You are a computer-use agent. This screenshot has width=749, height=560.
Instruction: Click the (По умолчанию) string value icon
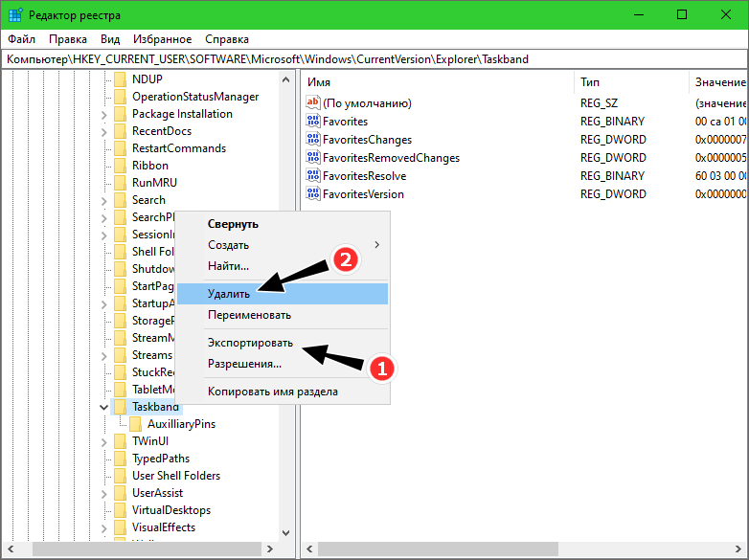[x=313, y=103]
